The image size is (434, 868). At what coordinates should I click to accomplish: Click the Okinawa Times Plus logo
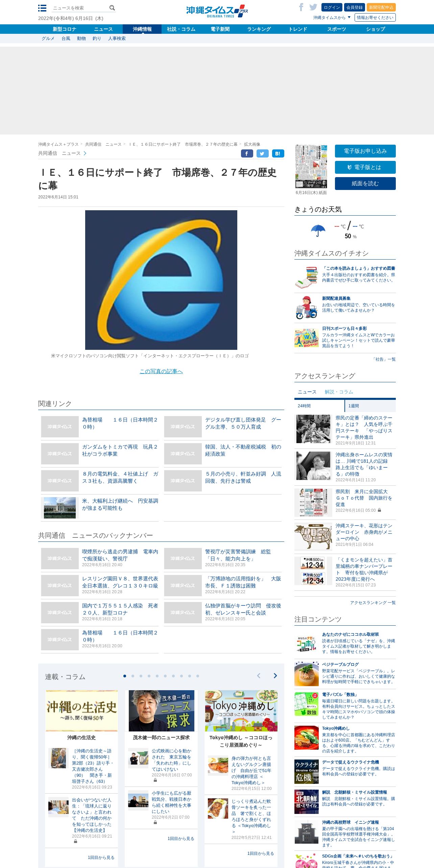[217, 11]
